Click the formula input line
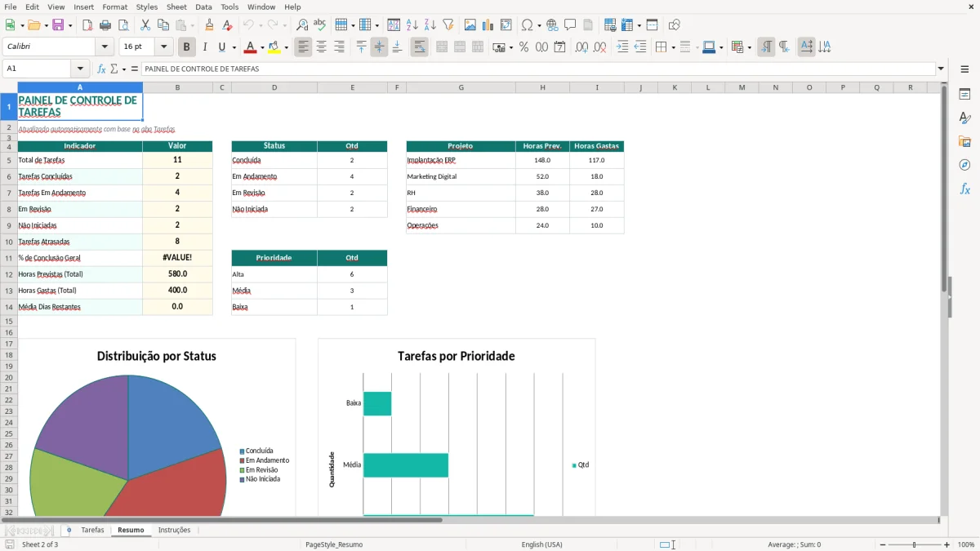This screenshot has height=551, width=980. pos(537,69)
